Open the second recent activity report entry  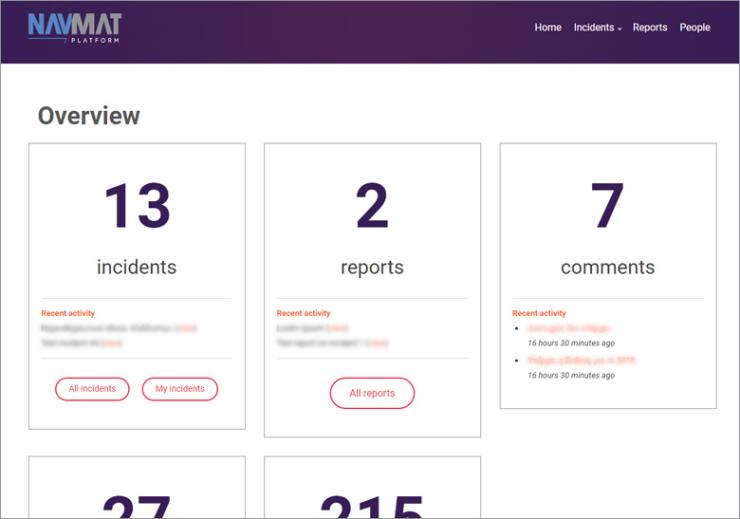332,343
